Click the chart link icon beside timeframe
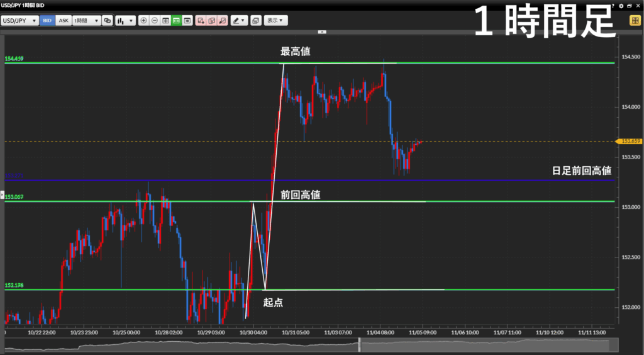 click(x=107, y=20)
